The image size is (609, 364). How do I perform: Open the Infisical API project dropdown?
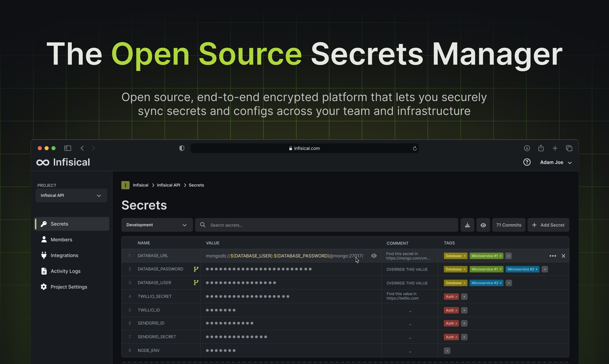point(71,196)
